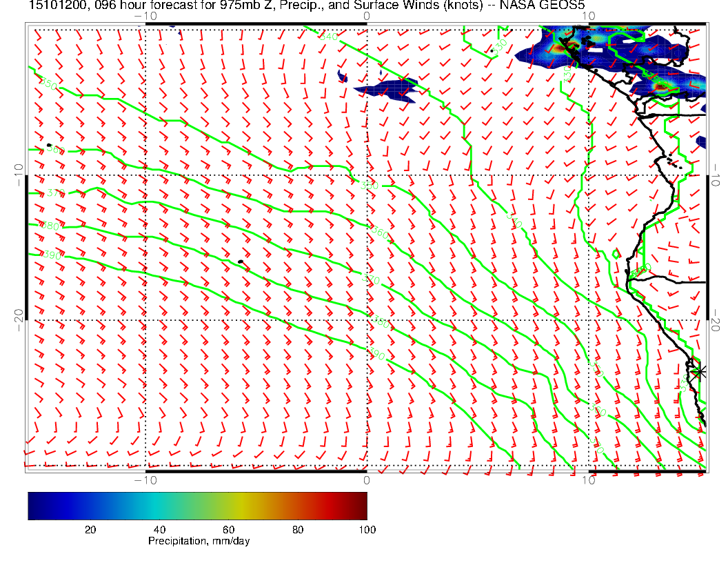Screen dimensions: 728x563
Task: Click the top axis longitude label 0
Action: coord(366,15)
